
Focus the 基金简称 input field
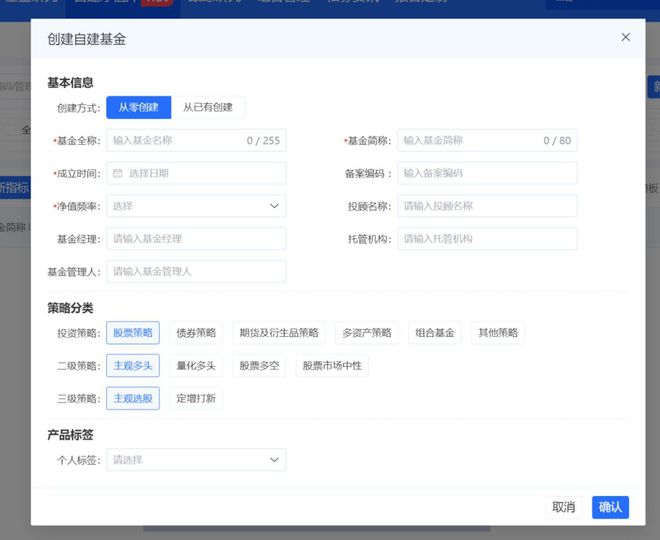tap(487, 140)
